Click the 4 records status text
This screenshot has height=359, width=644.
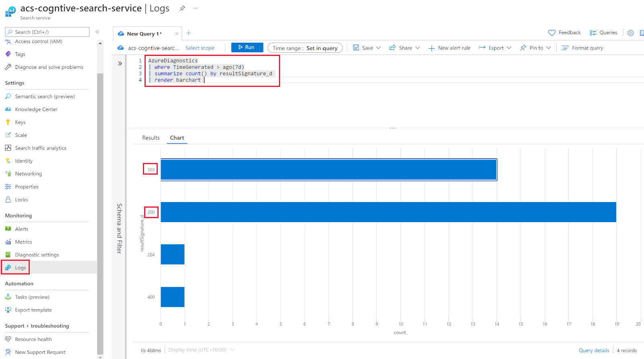[627, 351]
